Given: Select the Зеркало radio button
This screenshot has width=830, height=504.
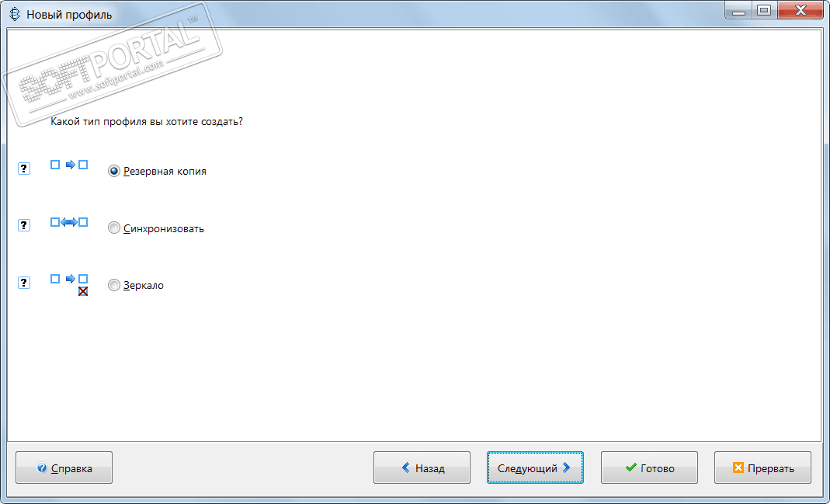Looking at the screenshot, I should click(x=114, y=285).
